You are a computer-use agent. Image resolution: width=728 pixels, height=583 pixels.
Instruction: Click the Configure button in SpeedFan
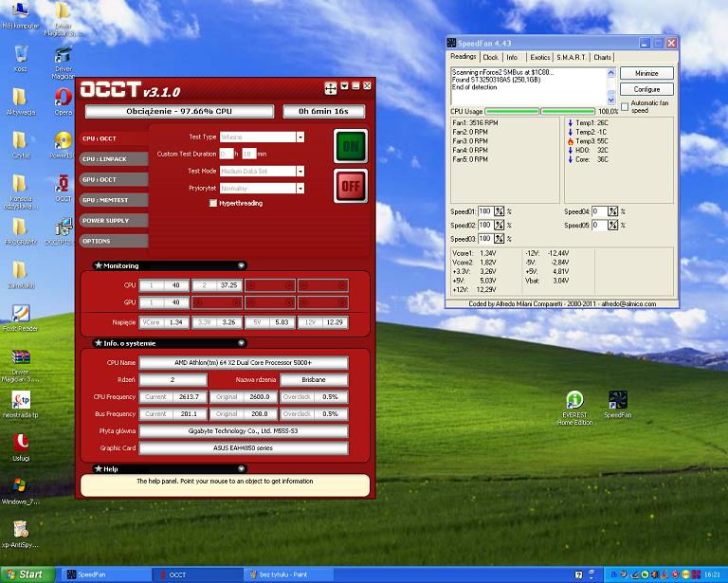click(x=646, y=89)
